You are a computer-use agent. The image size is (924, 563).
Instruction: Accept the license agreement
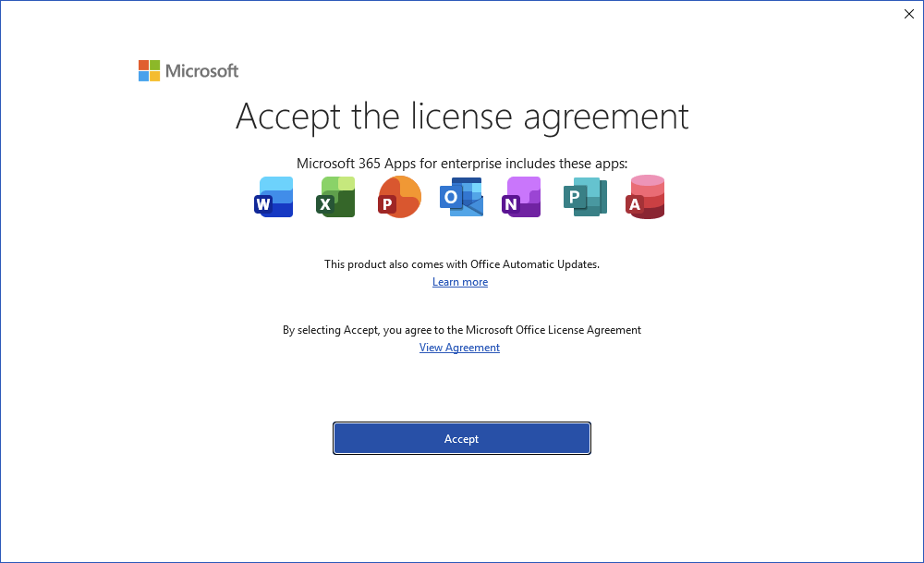(x=461, y=438)
